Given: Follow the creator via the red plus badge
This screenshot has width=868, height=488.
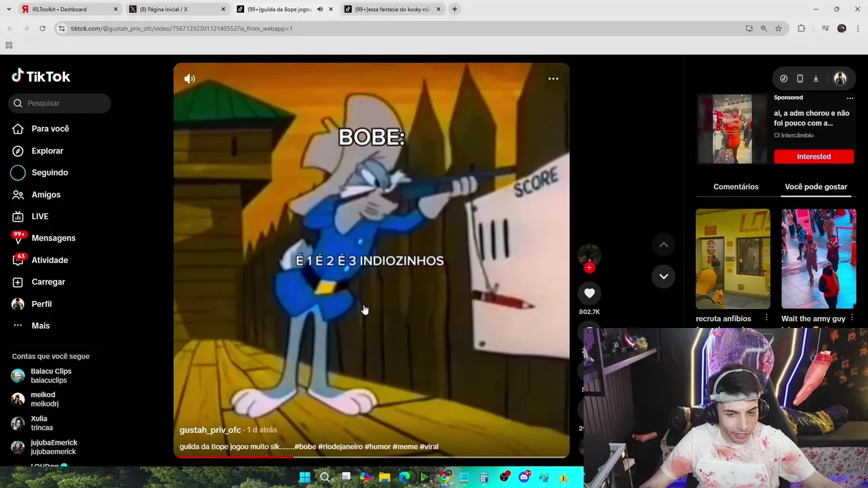Looking at the screenshot, I should [589, 268].
